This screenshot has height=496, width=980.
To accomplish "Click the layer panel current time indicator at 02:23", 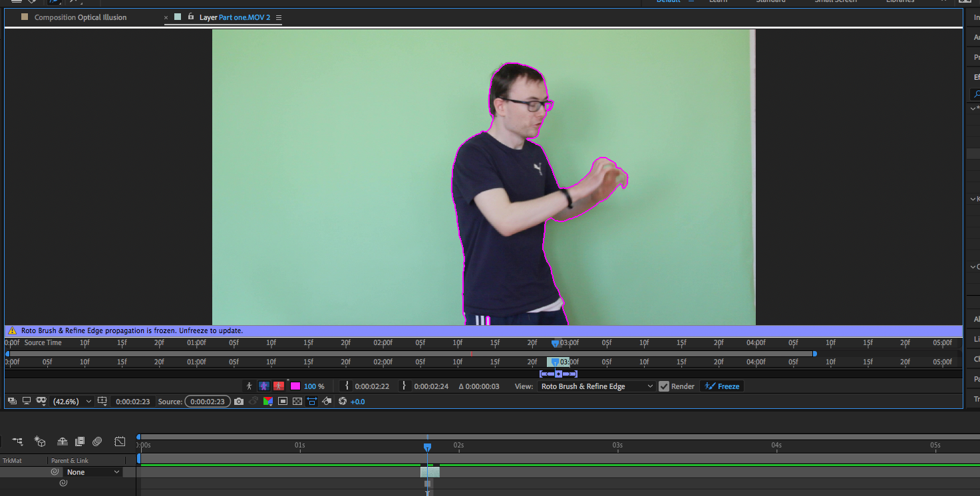I will [556, 343].
